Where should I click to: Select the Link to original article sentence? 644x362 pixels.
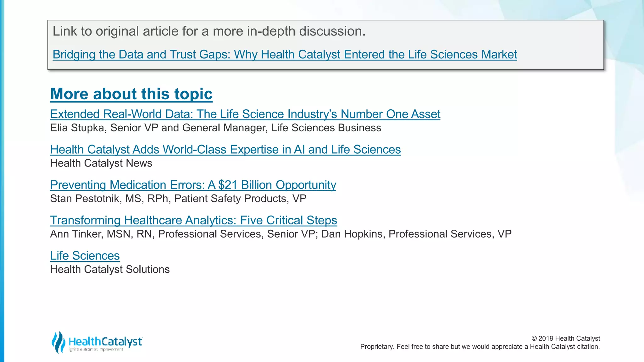pyautogui.click(x=209, y=31)
